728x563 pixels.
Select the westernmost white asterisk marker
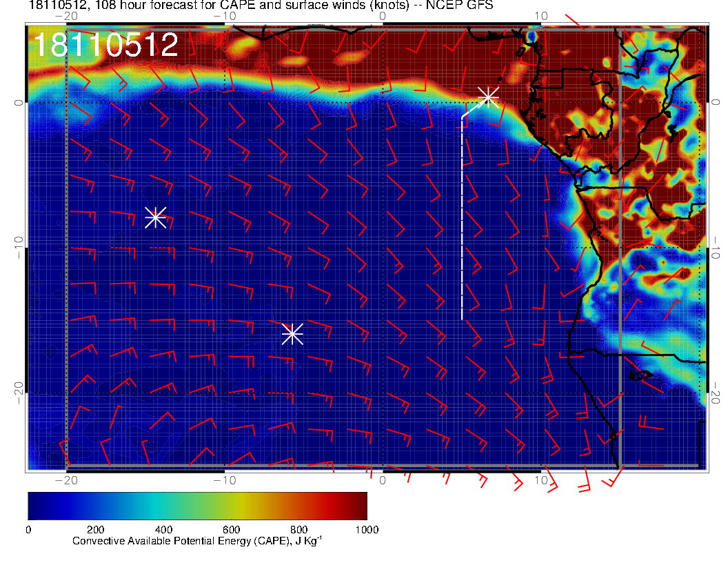155,217
